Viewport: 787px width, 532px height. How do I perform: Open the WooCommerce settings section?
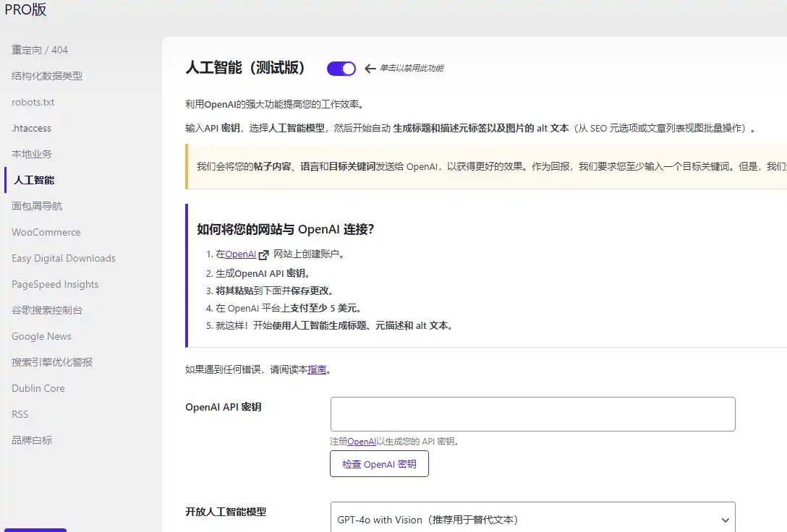(x=46, y=232)
